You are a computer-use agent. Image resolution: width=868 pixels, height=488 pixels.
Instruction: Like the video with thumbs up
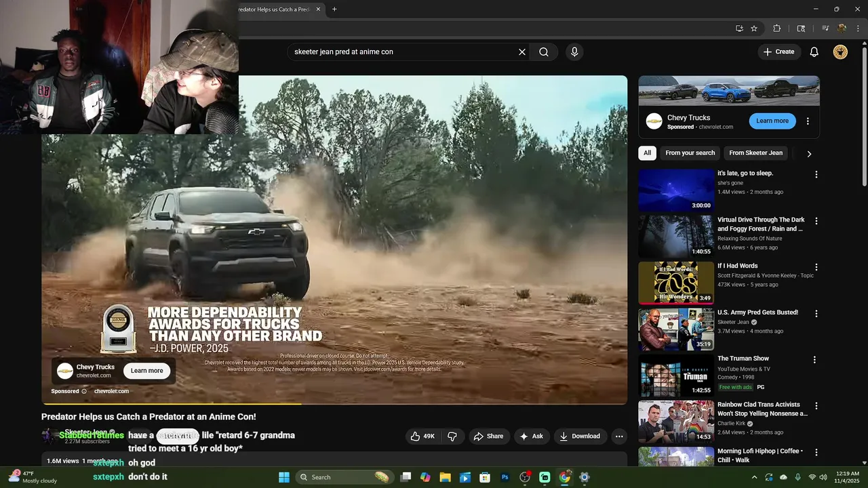423,436
